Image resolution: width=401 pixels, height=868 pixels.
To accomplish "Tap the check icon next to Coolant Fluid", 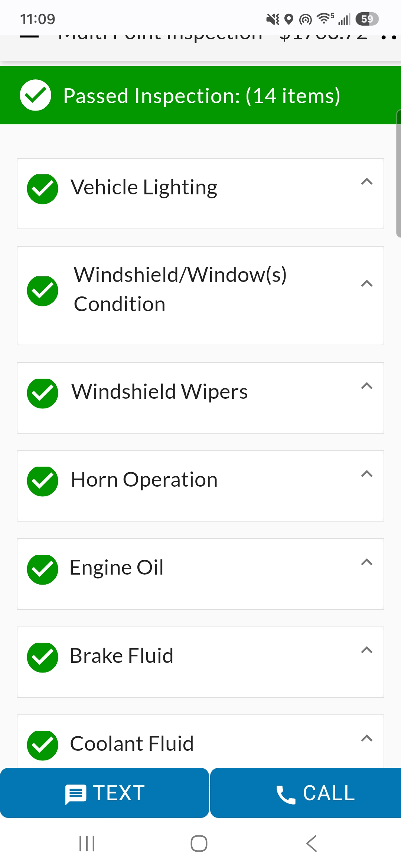I will tap(43, 746).
